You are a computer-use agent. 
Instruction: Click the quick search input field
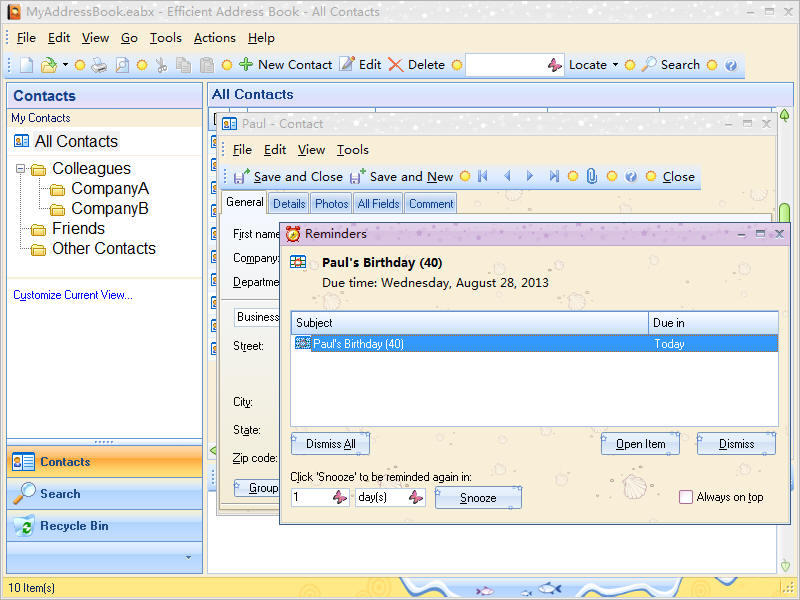pos(506,65)
